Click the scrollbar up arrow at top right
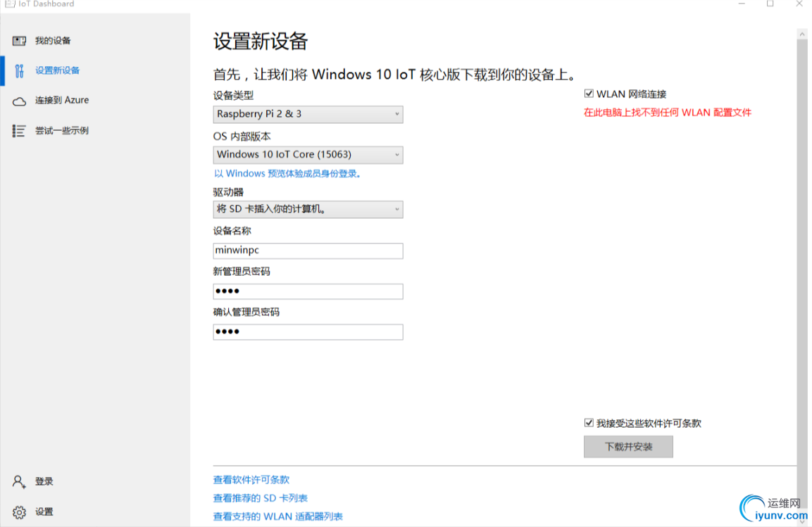The height and width of the screenshot is (527, 812). tap(802, 34)
